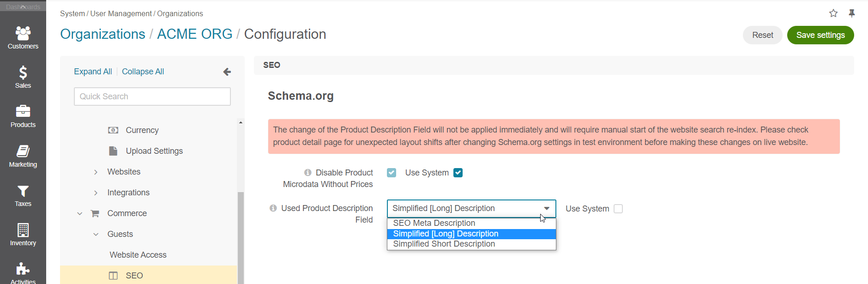Image resolution: width=868 pixels, height=284 pixels.
Task: Enable Use System for Product Description Field
Action: click(618, 209)
